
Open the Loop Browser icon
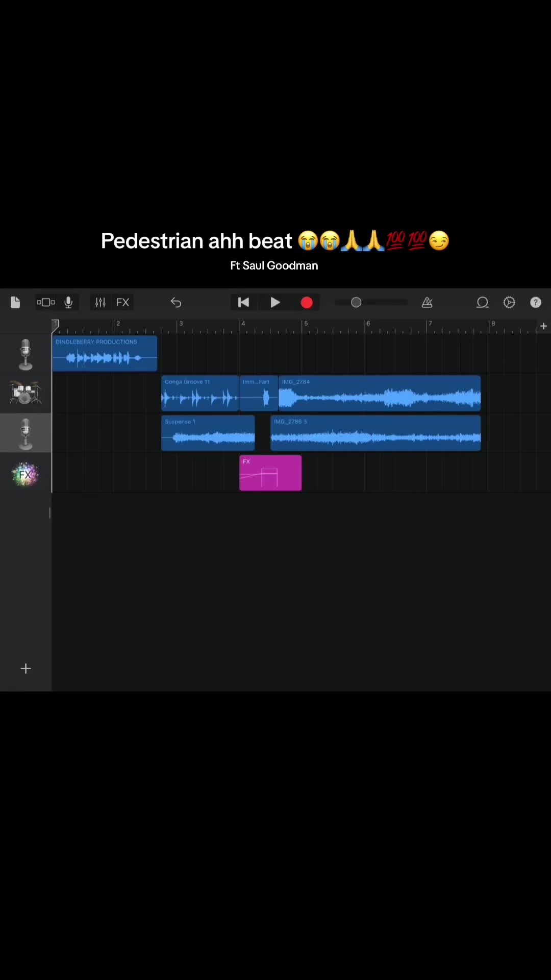point(482,302)
